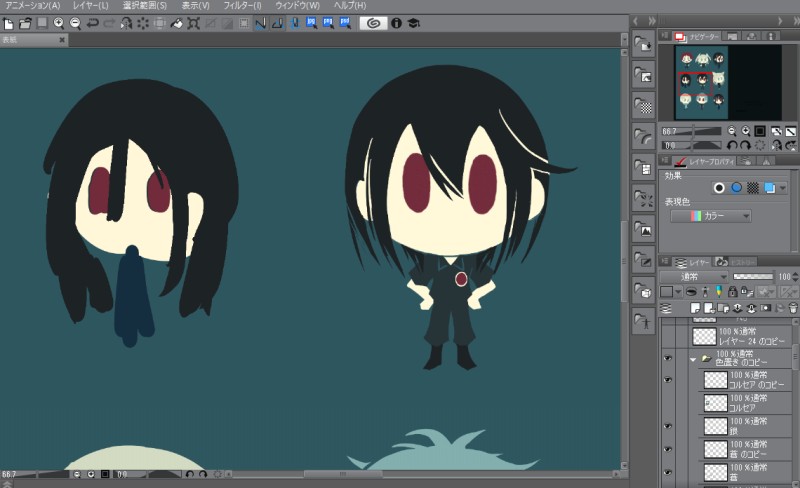
Task: Click the Fill paint bucket icon in toolbar
Action: tap(177, 23)
